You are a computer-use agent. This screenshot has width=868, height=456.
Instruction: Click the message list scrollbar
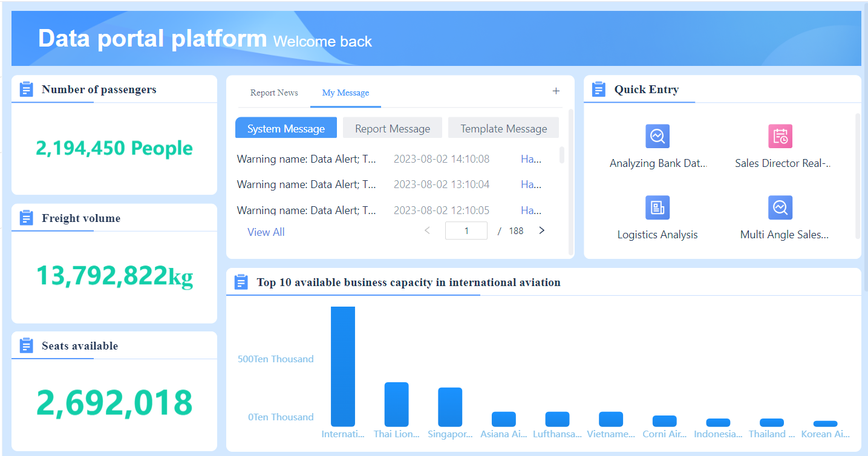pos(562,155)
